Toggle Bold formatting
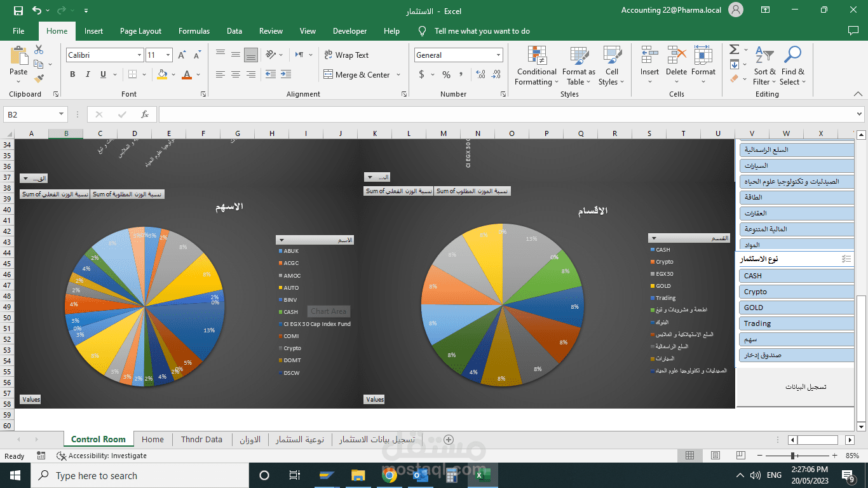868x488 pixels. click(x=72, y=74)
